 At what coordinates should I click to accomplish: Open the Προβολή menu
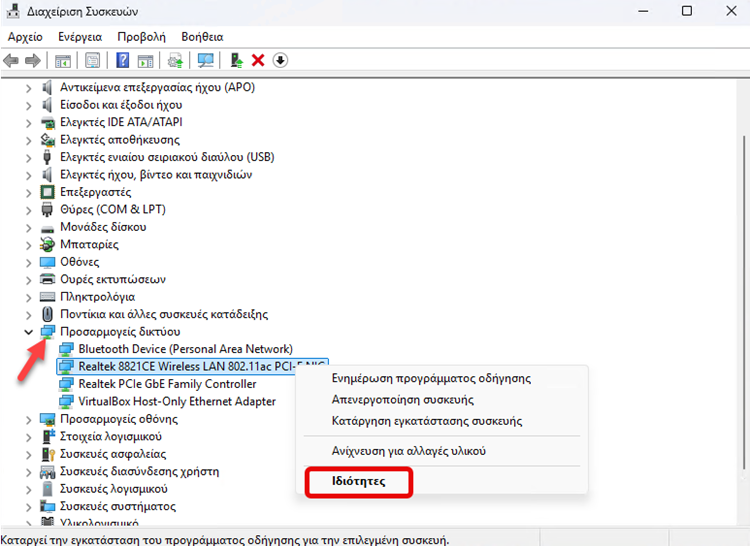click(140, 36)
